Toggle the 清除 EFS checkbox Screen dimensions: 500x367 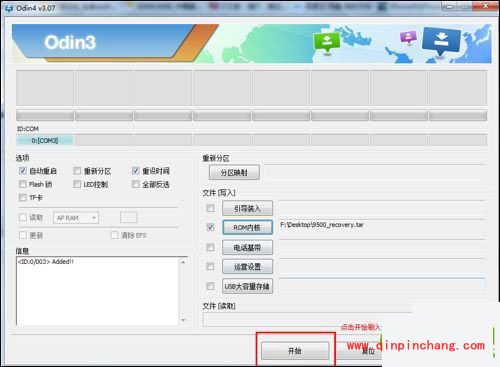pos(114,235)
